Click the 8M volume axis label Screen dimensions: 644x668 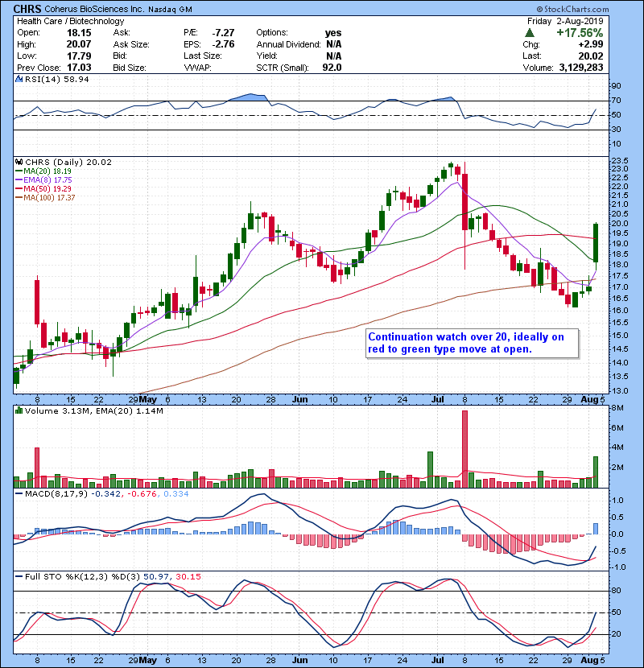[618, 408]
